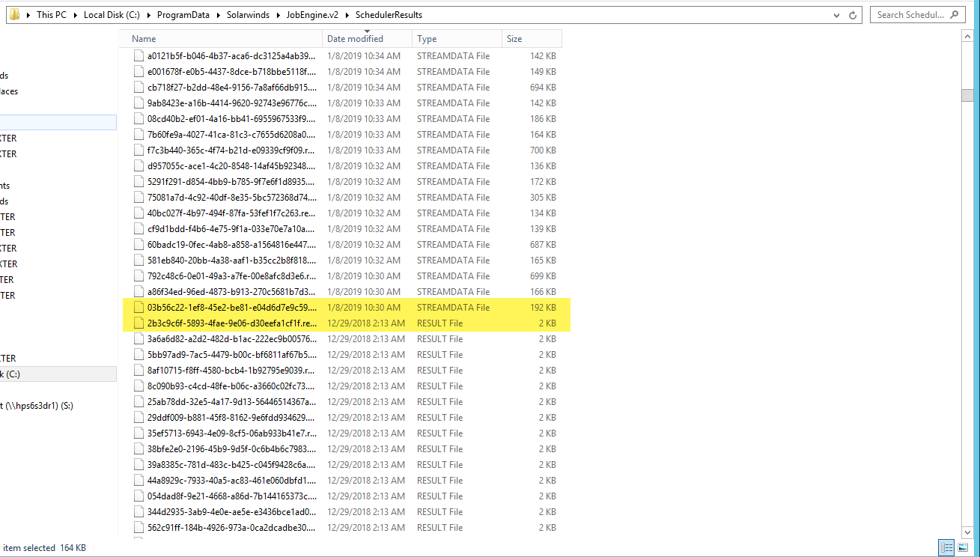Select the file icon for d957055c-ace1-4c20
980x557 pixels.
click(x=139, y=165)
